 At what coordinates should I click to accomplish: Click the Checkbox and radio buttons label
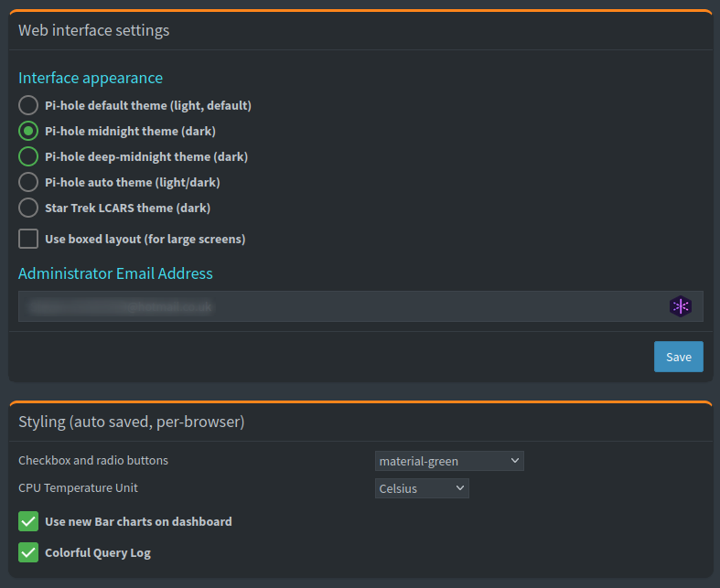[93, 460]
